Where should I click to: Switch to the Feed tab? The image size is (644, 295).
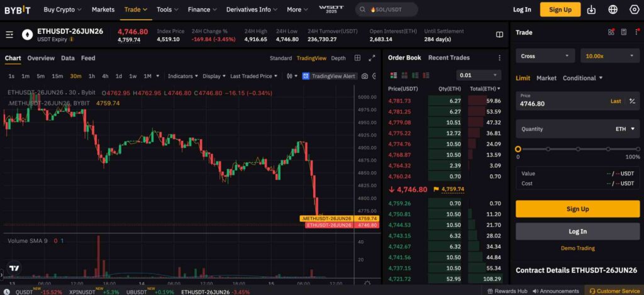pyautogui.click(x=88, y=58)
